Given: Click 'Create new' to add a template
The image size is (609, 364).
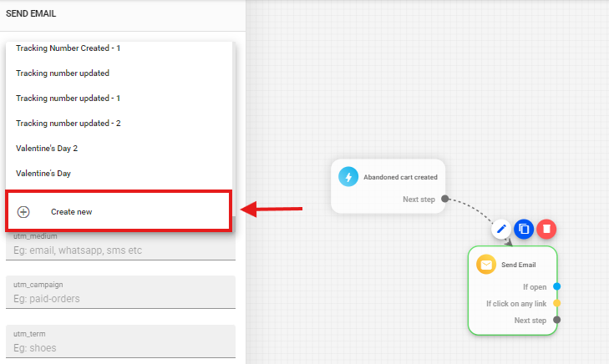Looking at the screenshot, I should tap(72, 212).
